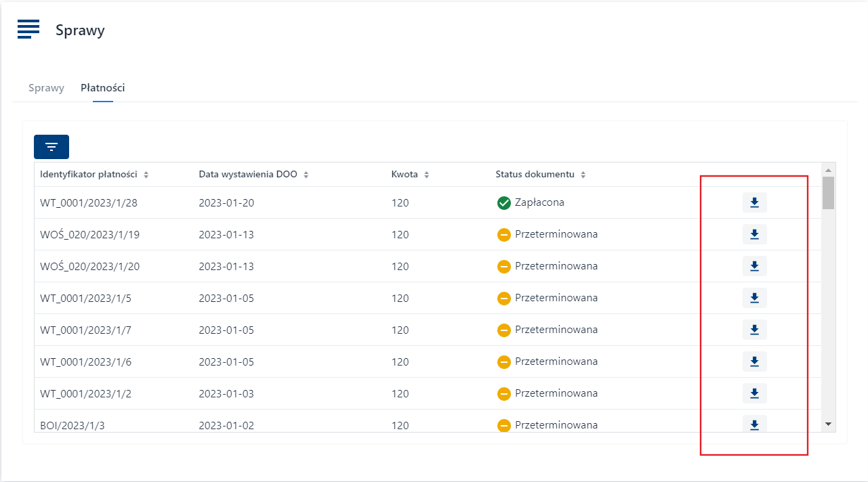Screen dimensions: 868x482
Task: Click the scrollbar down arrow
Action: (828, 424)
